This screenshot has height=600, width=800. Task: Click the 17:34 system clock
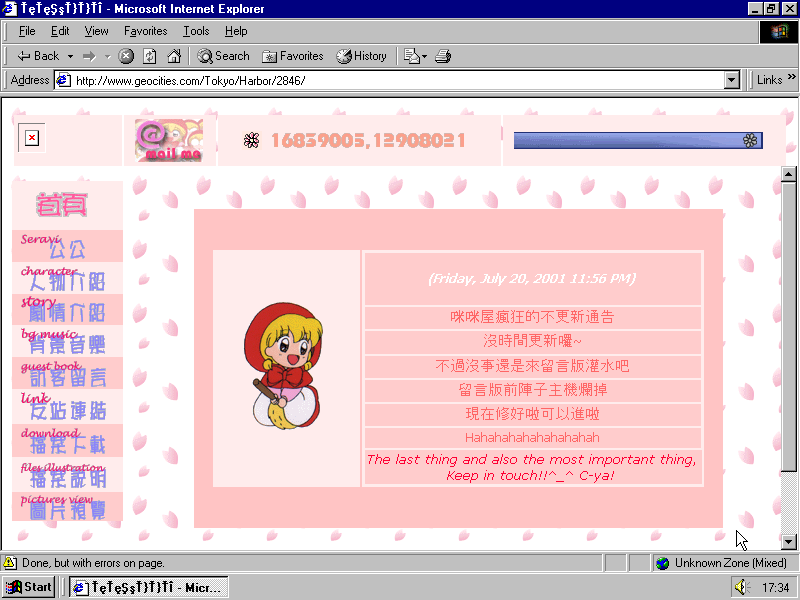point(776,588)
